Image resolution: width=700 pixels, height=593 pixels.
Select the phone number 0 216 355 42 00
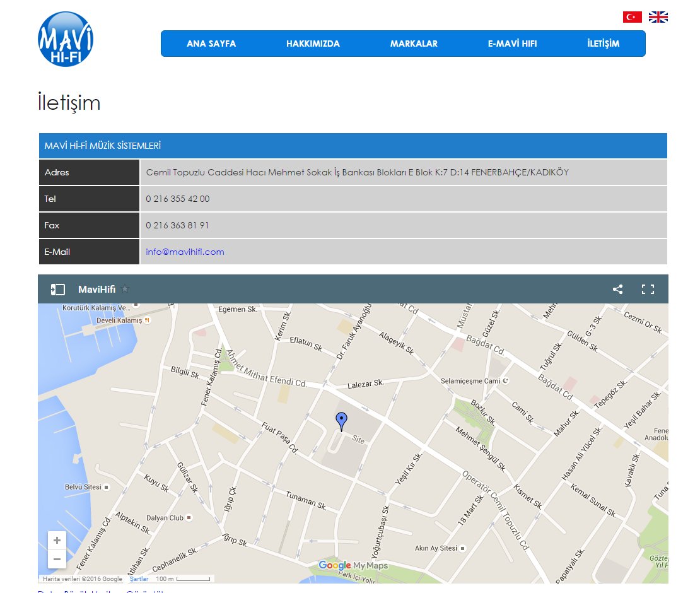[x=178, y=199]
